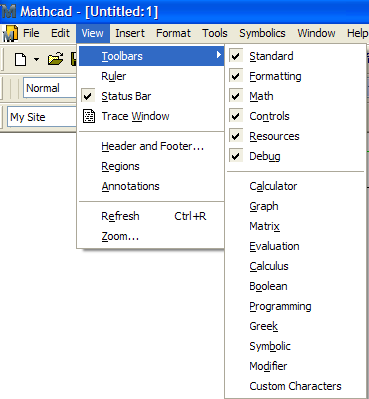Choose Header and Footer...
This screenshot has width=369, height=399.
point(151,146)
